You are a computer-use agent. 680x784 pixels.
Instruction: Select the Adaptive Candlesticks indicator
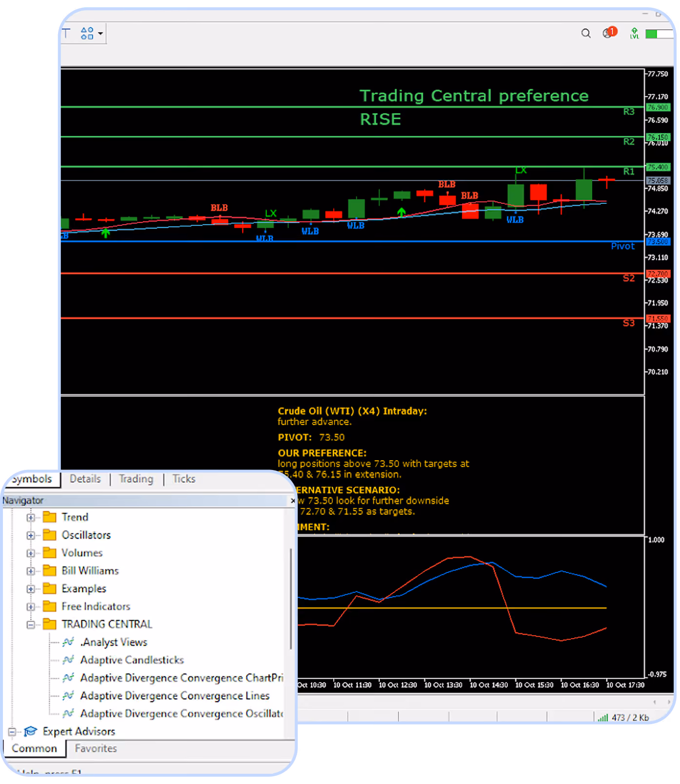[x=132, y=660]
